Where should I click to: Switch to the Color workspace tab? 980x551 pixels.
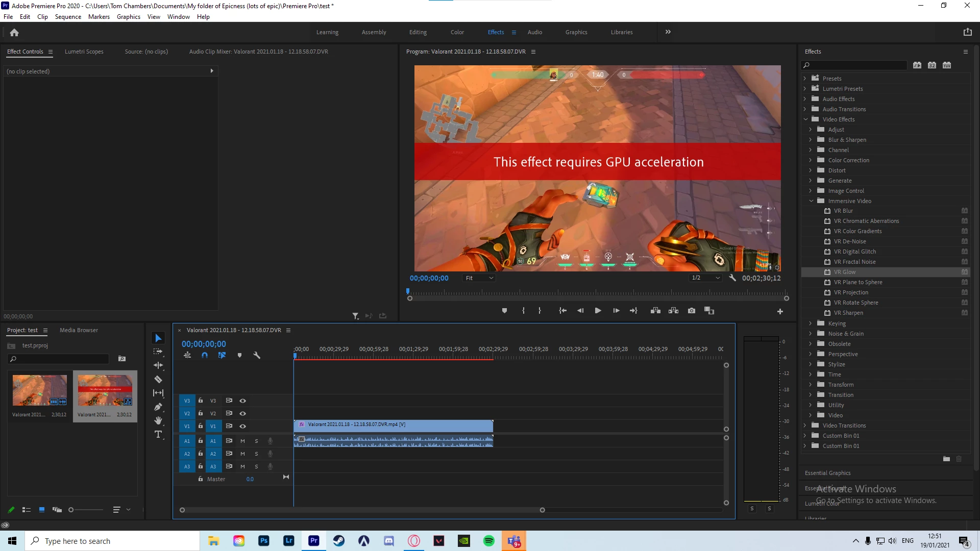click(457, 32)
